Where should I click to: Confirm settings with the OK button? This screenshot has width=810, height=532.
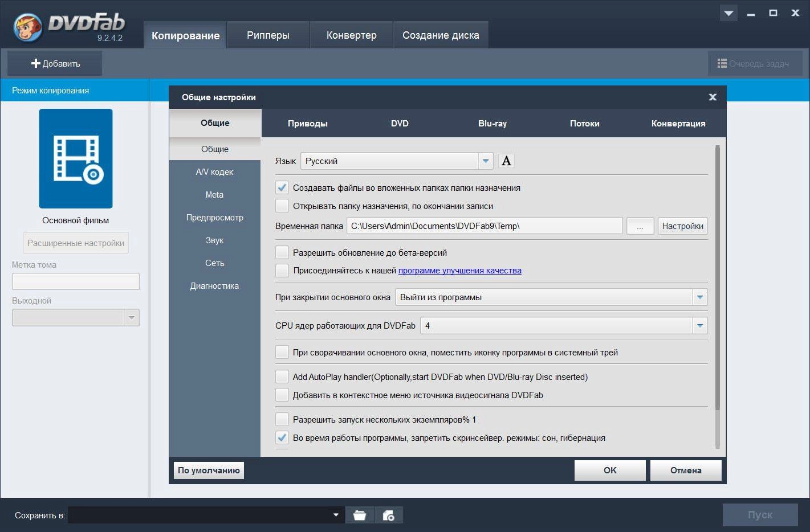point(610,470)
